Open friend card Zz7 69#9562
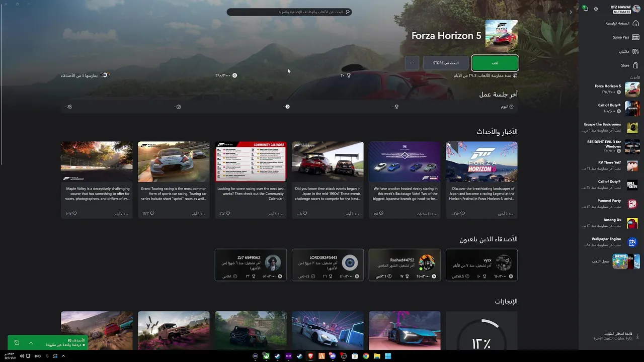644x362 pixels. tap(251, 265)
